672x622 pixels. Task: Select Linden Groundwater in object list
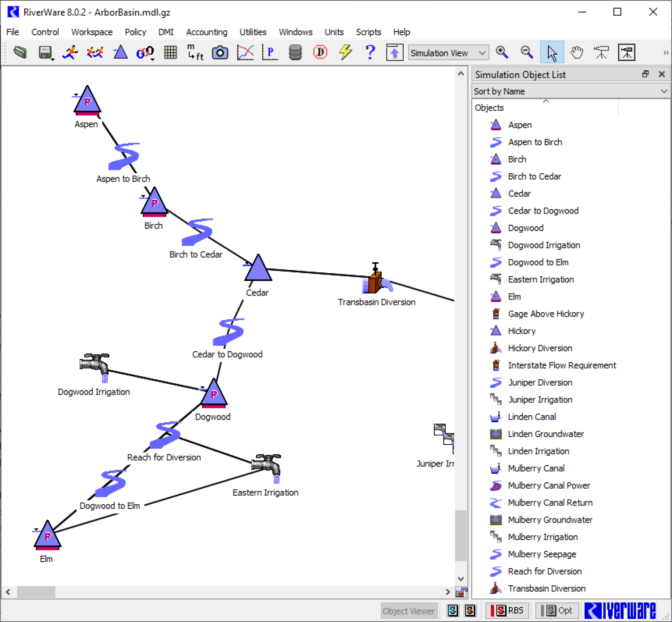pyautogui.click(x=546, y=434)
